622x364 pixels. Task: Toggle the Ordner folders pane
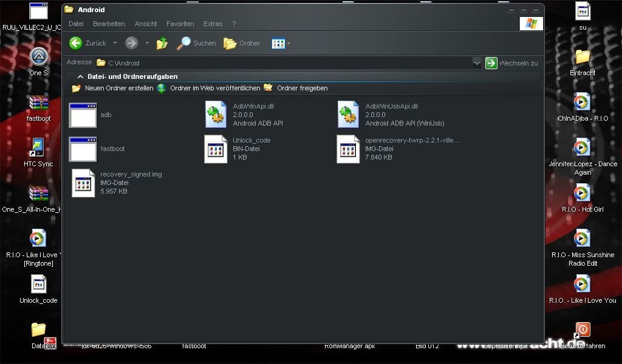point(242,43)
